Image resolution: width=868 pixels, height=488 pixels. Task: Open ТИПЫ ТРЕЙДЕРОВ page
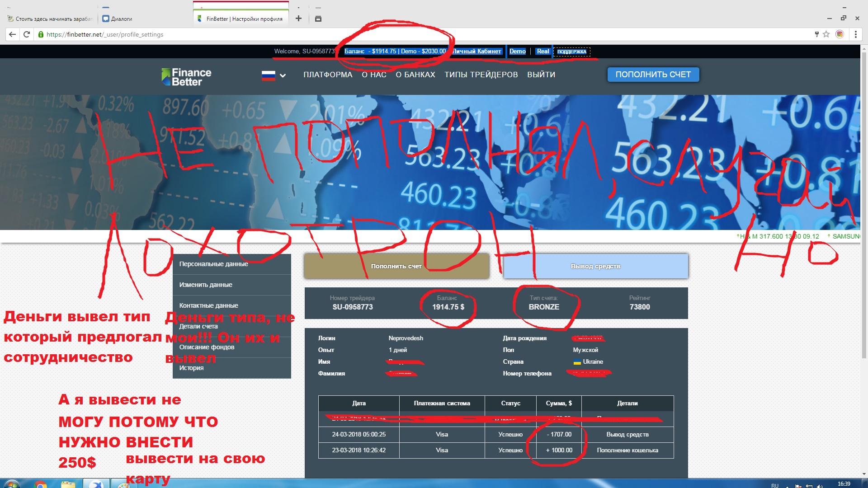click(481, 75)
